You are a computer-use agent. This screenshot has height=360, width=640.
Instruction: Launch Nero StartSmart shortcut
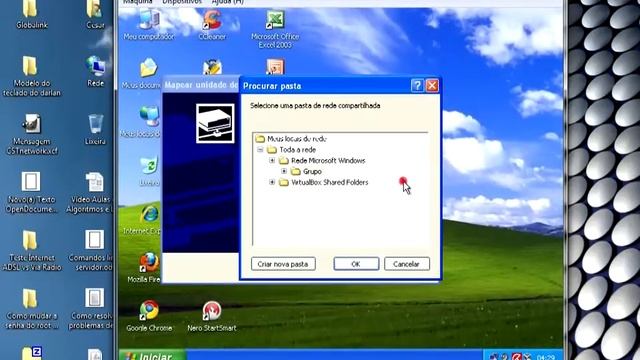(212, 315)
